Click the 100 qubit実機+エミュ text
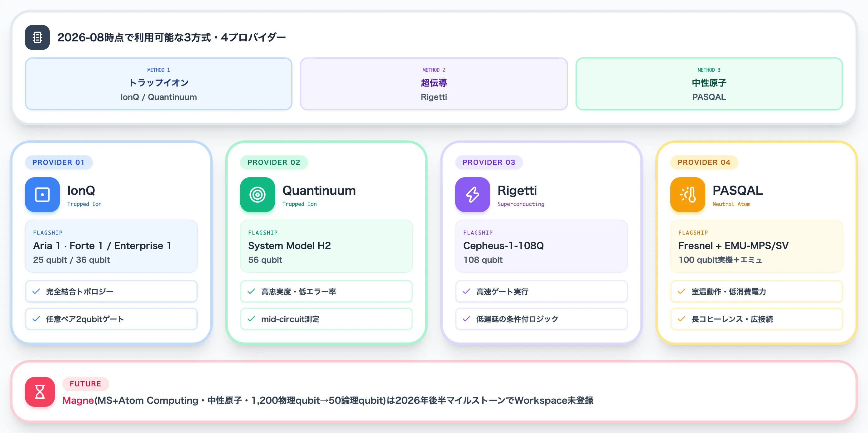The height and width of the screenshot is (433, 868). click(x=721, y=260)
